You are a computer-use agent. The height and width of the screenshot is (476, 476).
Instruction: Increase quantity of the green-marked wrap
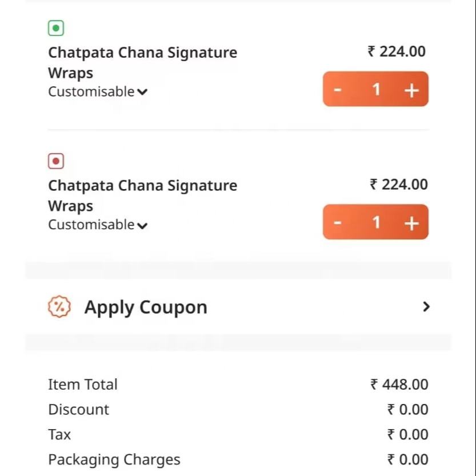(x=411, y=90)
